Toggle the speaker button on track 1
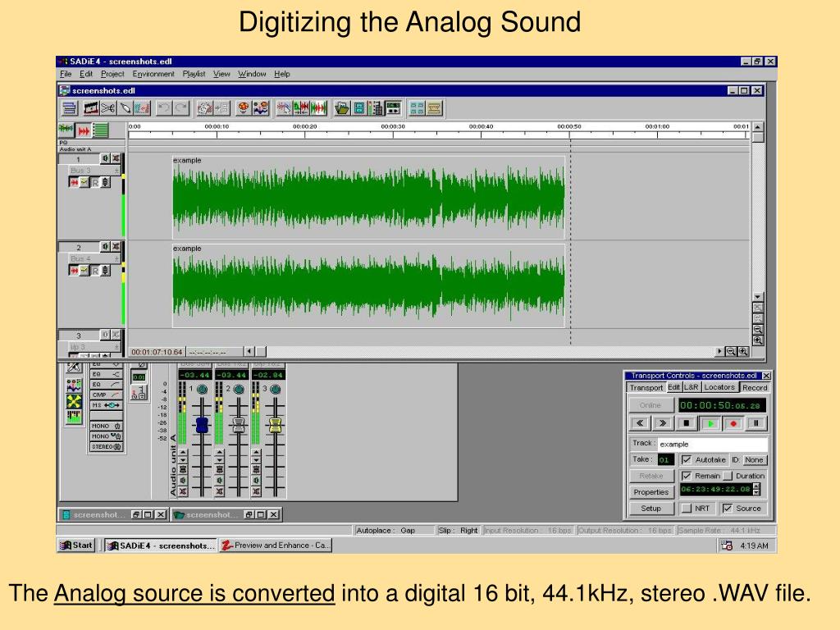The height and width of the screenshot is (630, 840). click(106, 158)
